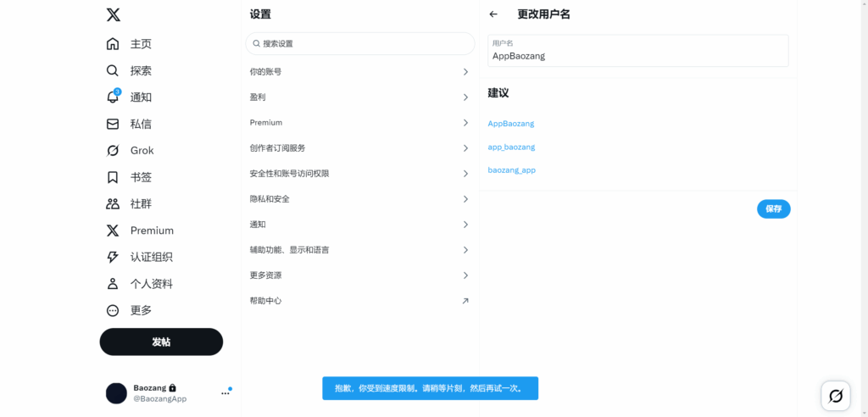Open 社群 navigation label
Screen dimensions: 868x417
coord(141,203)
